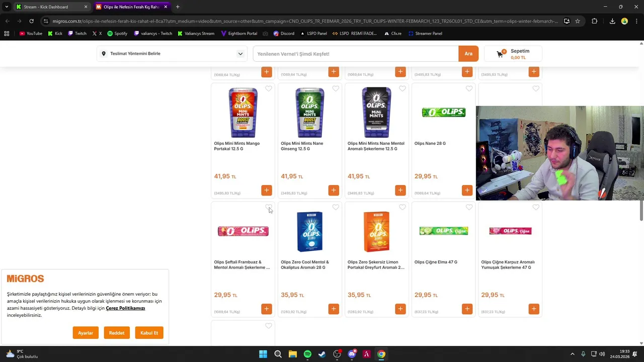The height and width of the screenshot is (362, 644).
Task: Add Olips Zero Şekersiz Limon to cart
Action: [x=400, y=309]
